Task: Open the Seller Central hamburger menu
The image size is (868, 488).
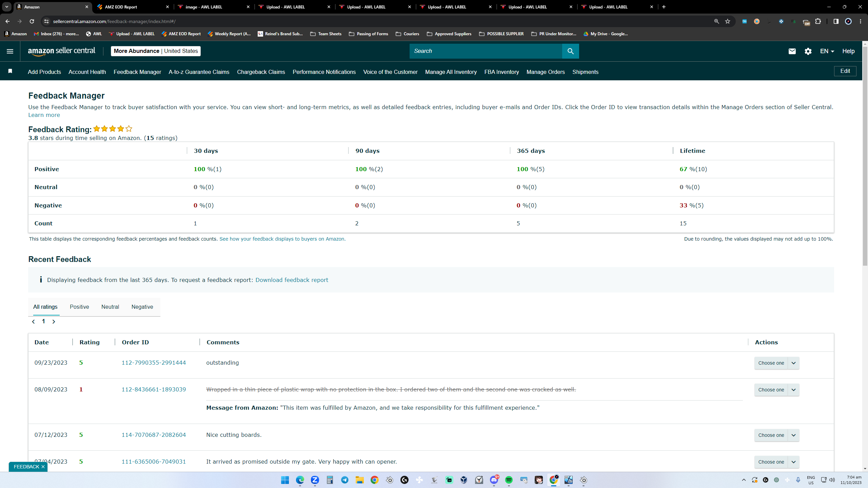Action: (x=10, y=51)
